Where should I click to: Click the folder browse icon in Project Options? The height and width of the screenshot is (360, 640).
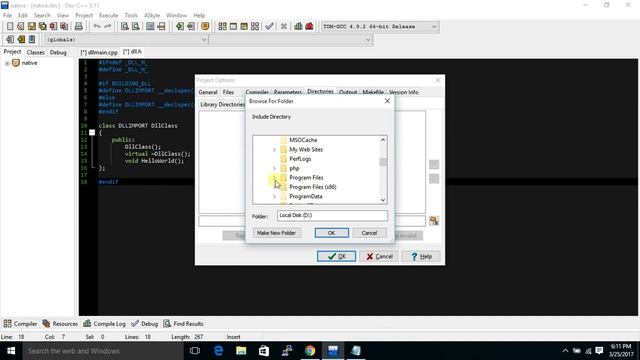434,221
